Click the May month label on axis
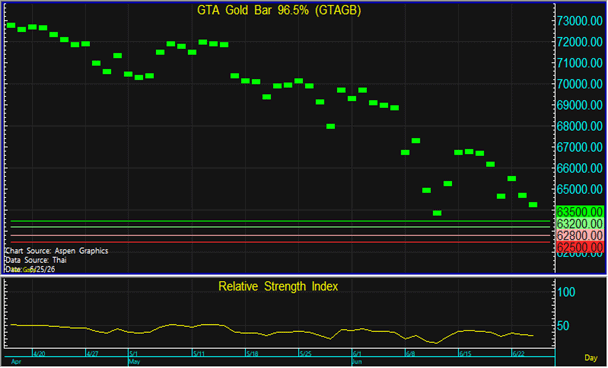Viewport: 608px width, 368px height. [135, 362]
